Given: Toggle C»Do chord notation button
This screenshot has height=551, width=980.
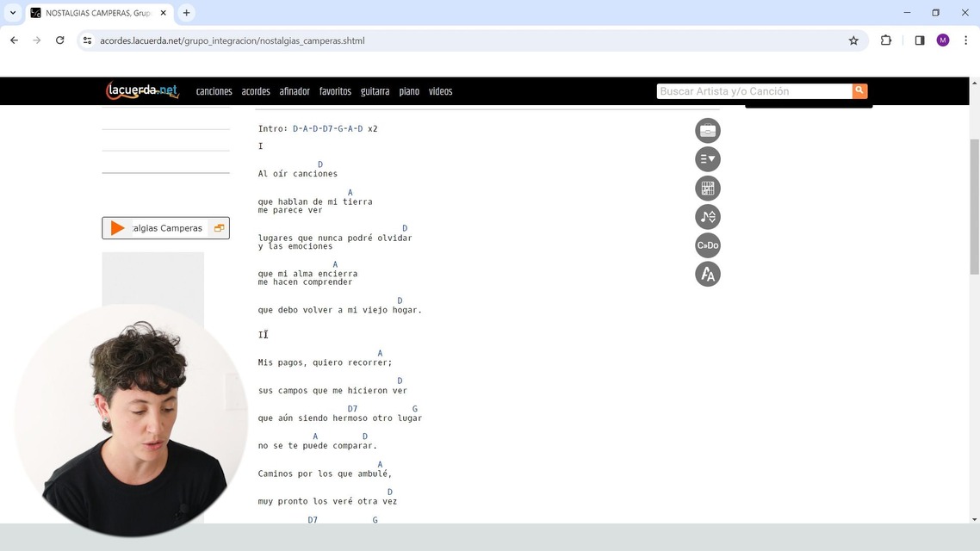Looking at the screenshot, I should (708, 245).
